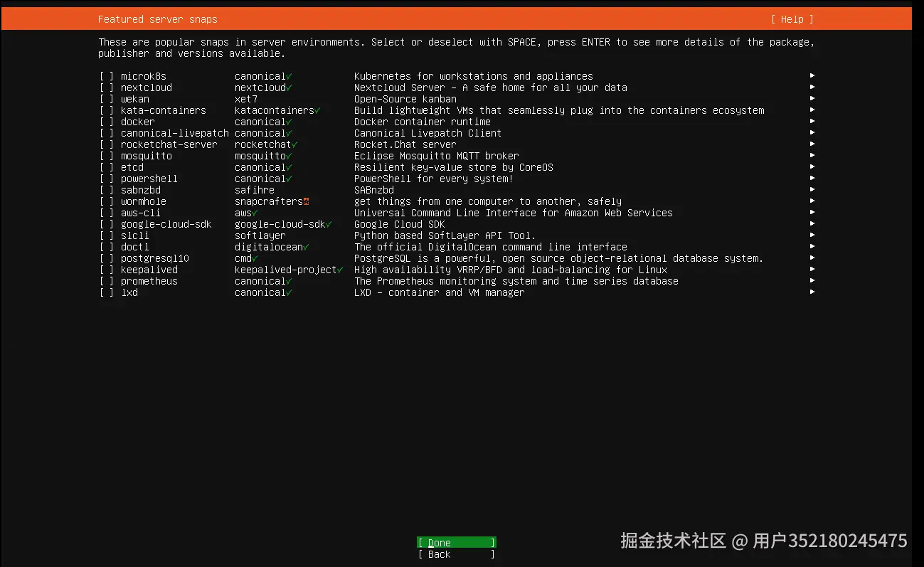Click the 'snapcrafters' publisher name
Viewport: 924px width, 567px height.
[269, 201]
